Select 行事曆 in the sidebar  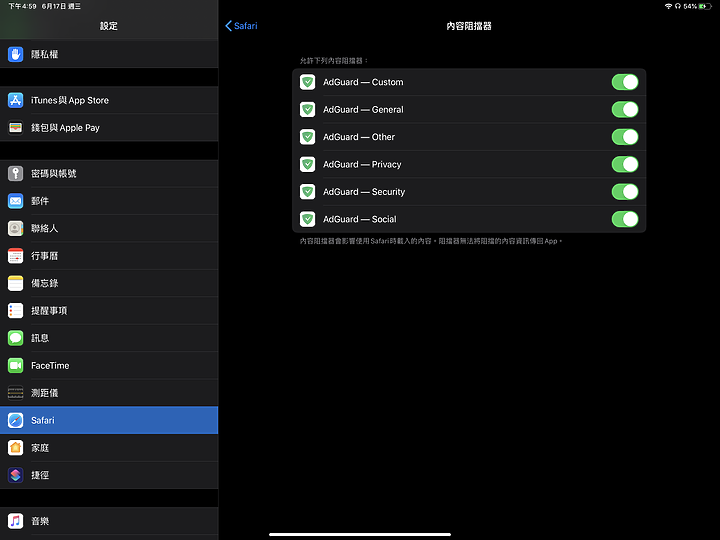[x=109, y=256]
